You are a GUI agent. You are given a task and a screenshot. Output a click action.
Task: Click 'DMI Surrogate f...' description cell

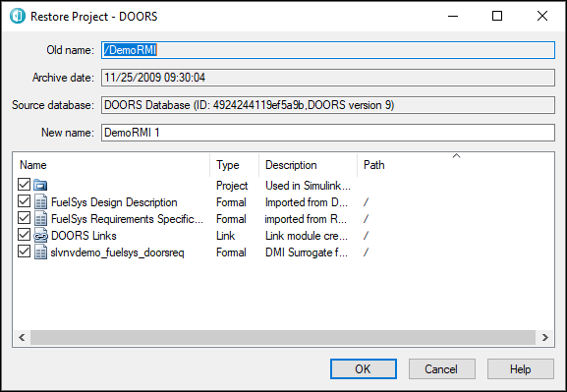click(307, 252)
